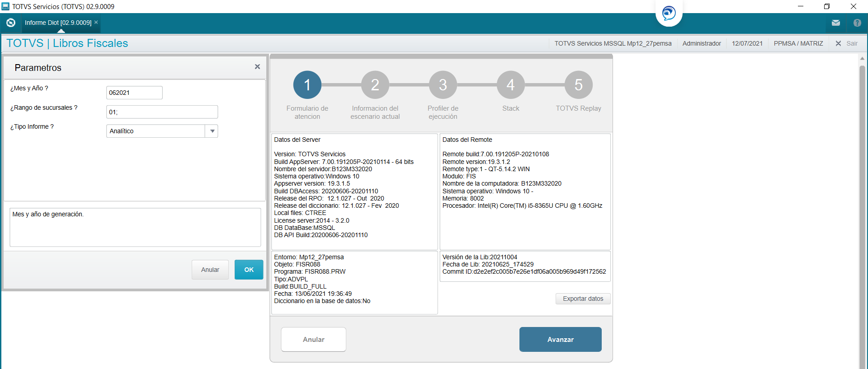
Task: Click the Datos del Remote heading
Action: click(x=467, y=140)
